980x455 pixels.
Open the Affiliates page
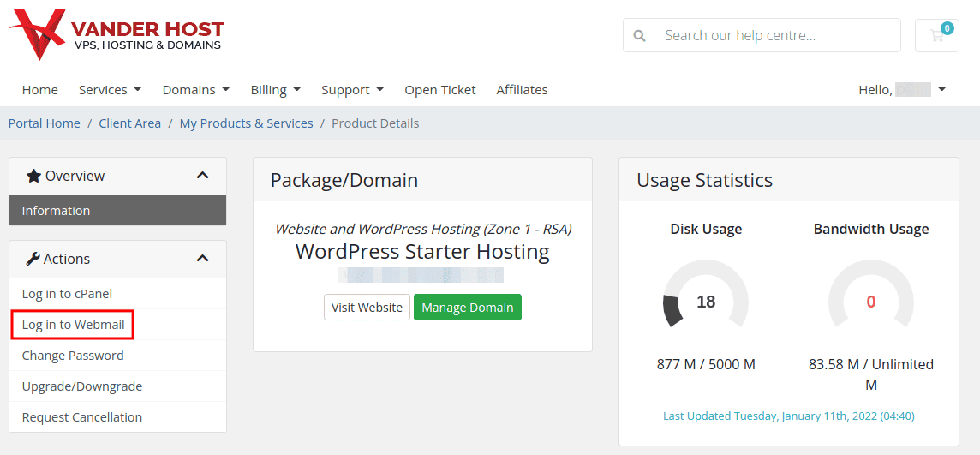(522, 90)
